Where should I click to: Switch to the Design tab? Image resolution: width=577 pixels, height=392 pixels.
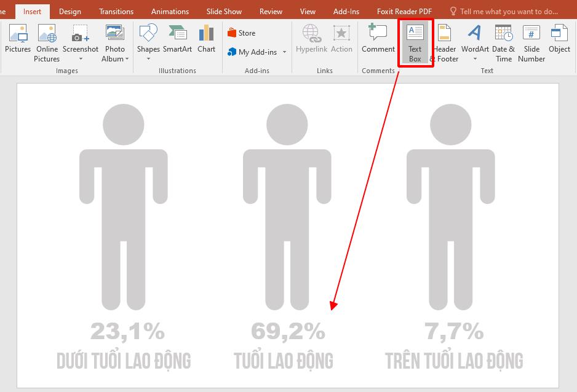70,12
